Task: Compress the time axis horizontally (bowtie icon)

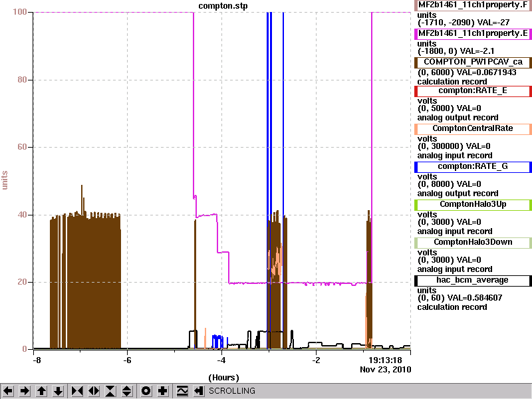Action: [77, 391]
